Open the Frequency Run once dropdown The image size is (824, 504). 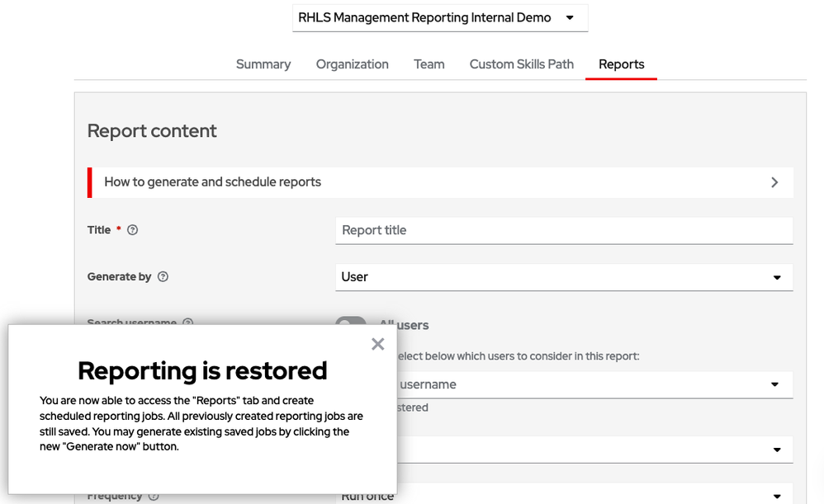(564, 495)
